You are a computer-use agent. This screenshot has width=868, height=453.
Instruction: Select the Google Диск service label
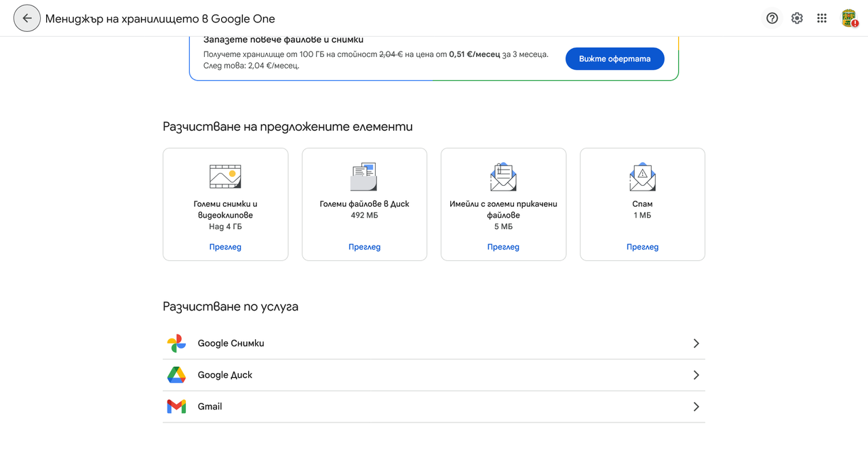tap(224, 375)
